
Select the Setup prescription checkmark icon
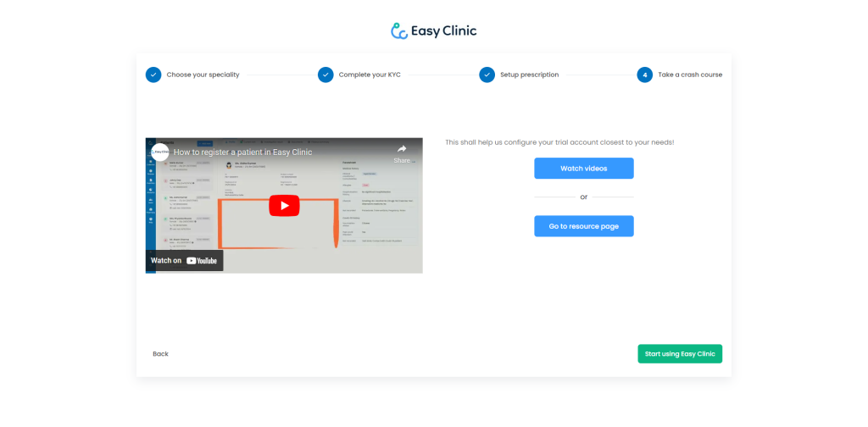487,75
